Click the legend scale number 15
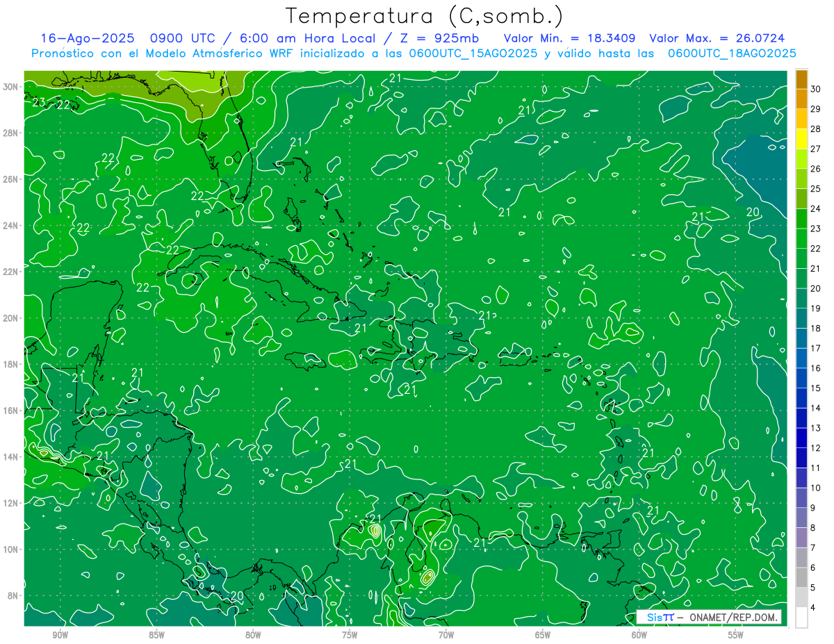The image size is (834, 644). 816,388
